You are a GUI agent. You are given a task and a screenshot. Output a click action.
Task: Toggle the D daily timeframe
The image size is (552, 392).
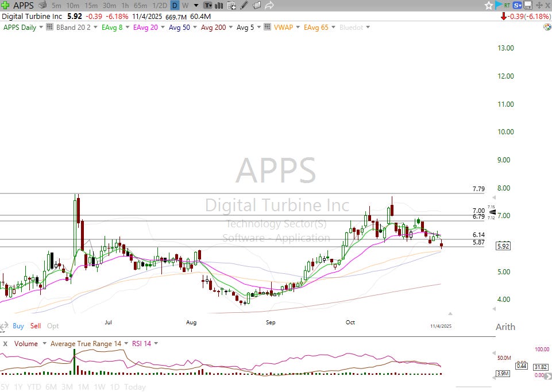pos(175,6)
